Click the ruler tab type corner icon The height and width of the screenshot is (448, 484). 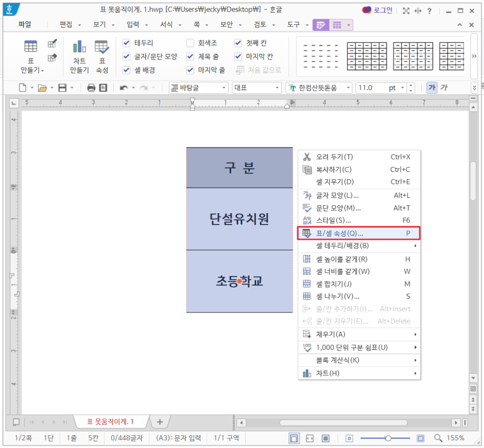[x=13, y=103]
